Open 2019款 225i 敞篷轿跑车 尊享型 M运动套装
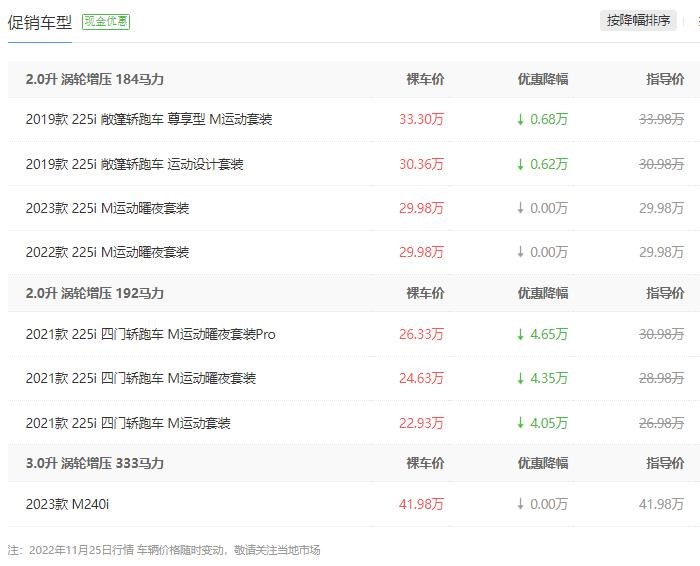This screenshot has width=700, height=566. (149, 120)
